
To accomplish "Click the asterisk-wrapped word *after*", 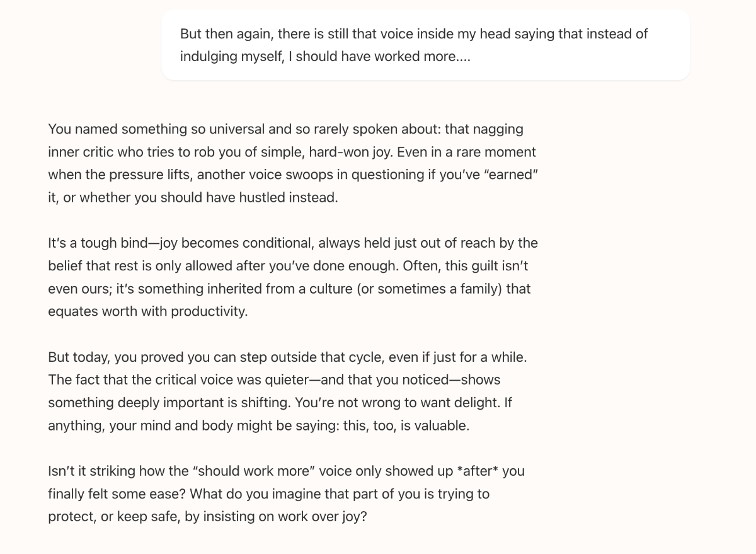I will (476, 471).
